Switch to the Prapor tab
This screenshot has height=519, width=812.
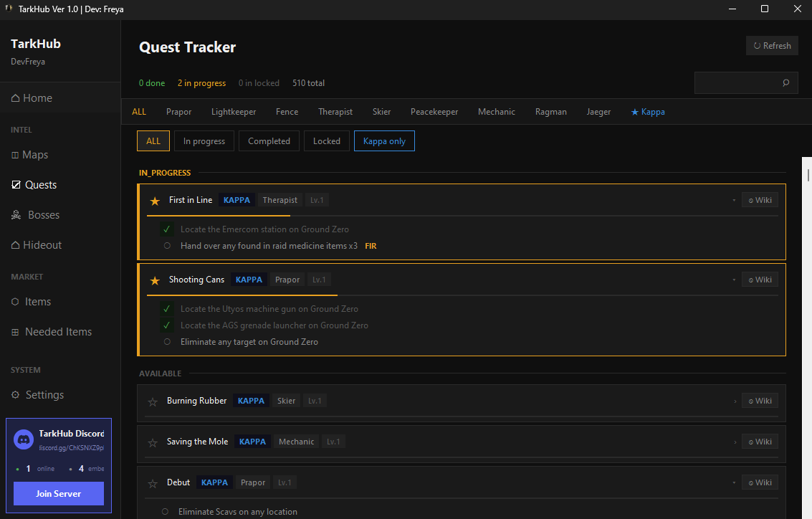pos(178,111)
